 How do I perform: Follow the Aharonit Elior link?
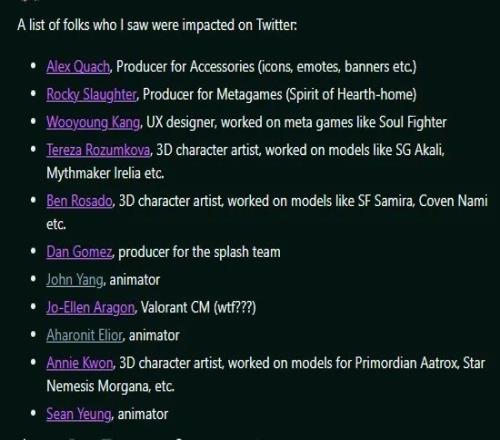pyautogui.click(x=85, y=335)
